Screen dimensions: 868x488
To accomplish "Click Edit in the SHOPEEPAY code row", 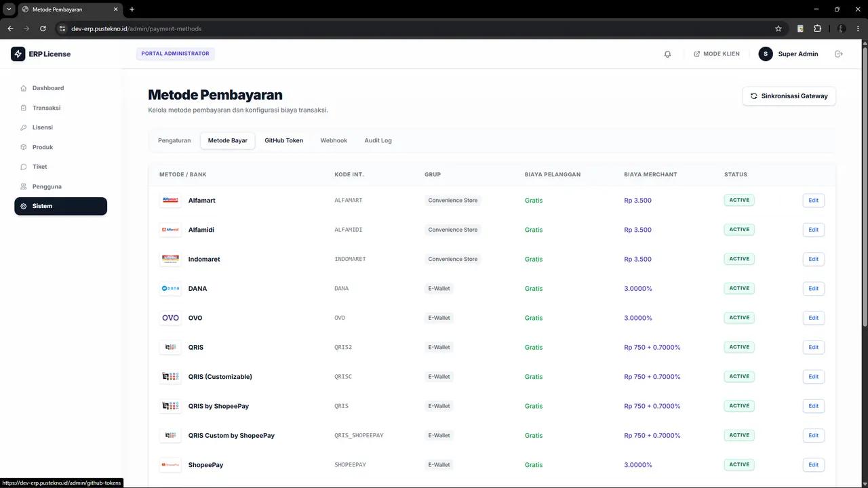I will click(x=814, y=465).
